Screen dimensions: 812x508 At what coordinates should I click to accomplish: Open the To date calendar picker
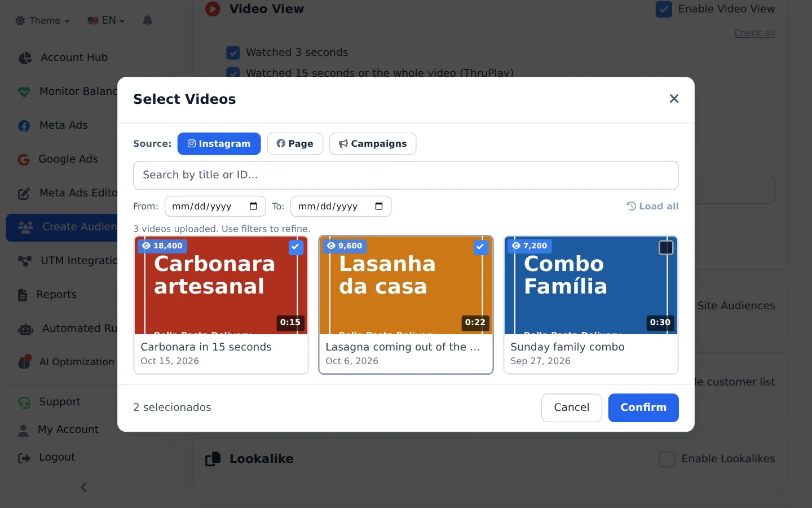tap(379, 206)
